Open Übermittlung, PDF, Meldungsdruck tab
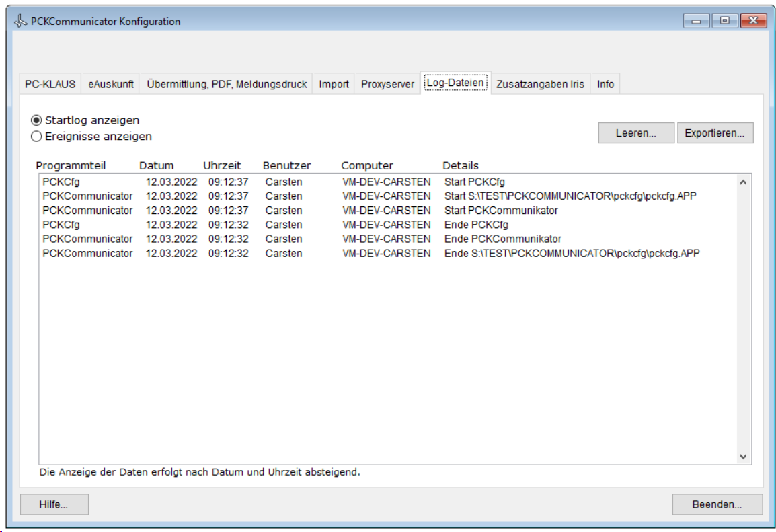This screenshot has height=532, width=776. click(227, 84)
